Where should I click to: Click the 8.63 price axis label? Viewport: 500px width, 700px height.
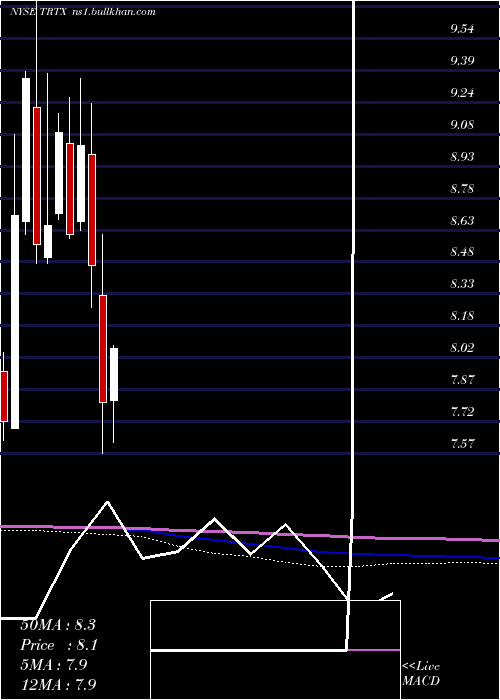462,221
